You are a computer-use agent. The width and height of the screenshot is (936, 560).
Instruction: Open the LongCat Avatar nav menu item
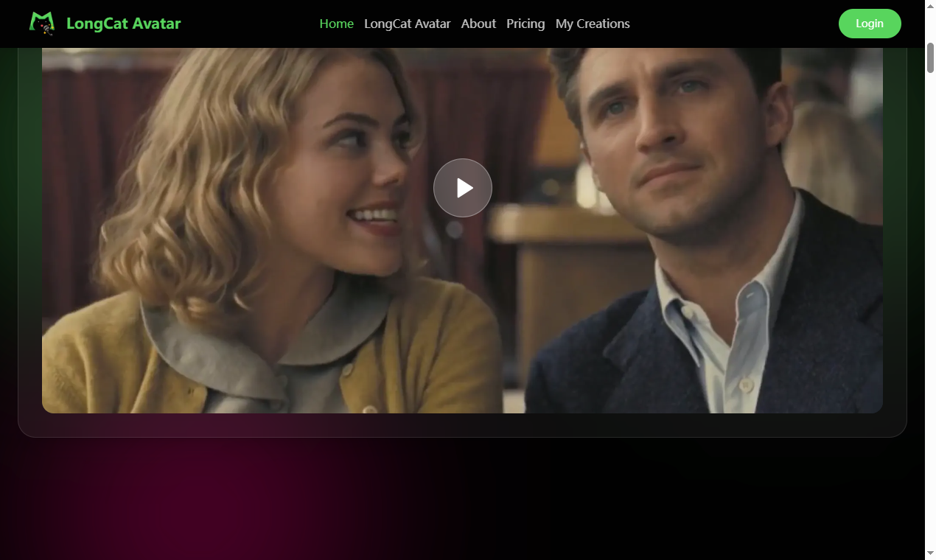408,24
